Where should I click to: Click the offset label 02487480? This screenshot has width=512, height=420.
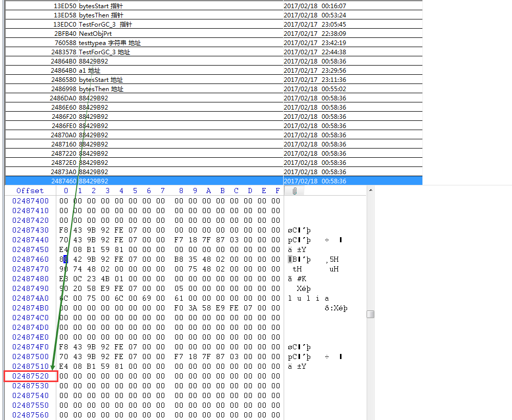point(30,279)
